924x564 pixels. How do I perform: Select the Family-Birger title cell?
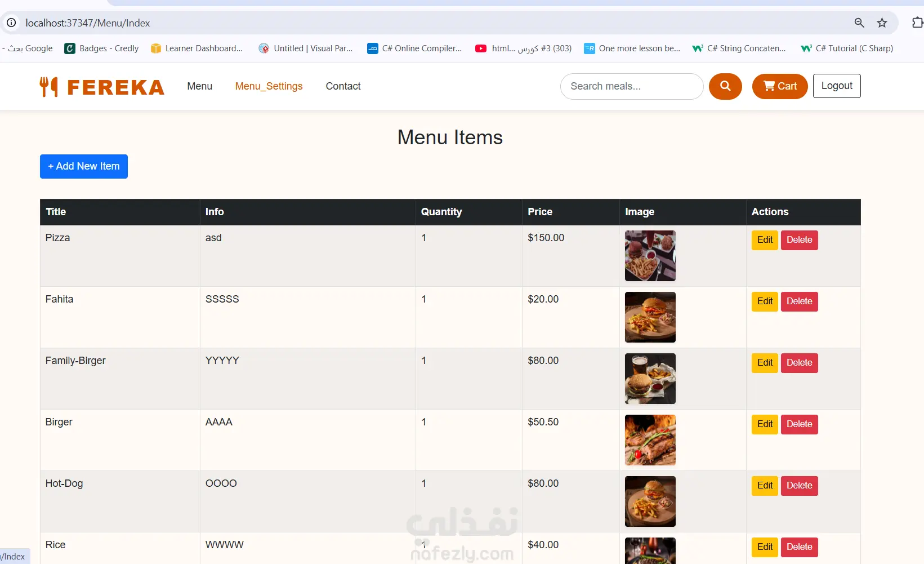click(x=120, y=379)
